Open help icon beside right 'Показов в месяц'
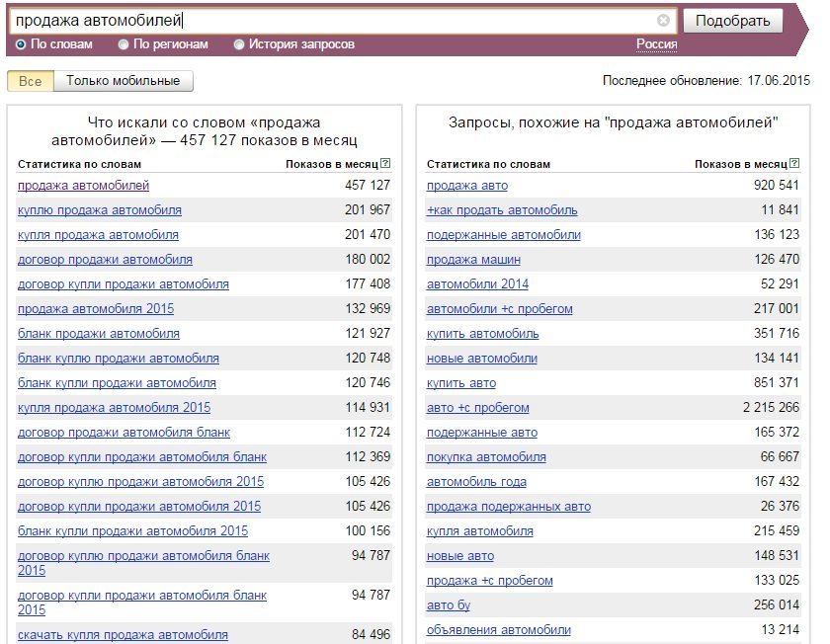The width and height of the screenshot is (830, 644). coord(794,163)
